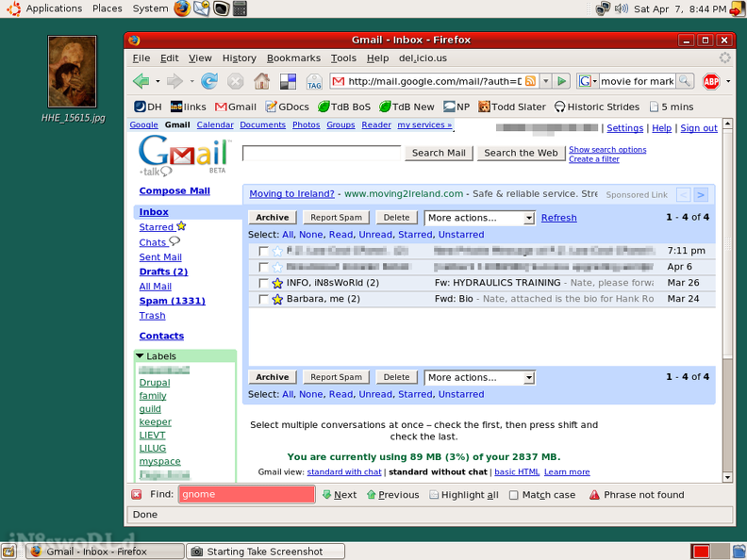Click the Gmail search text field
Viewport: 747px width, 560px height.
322,154
